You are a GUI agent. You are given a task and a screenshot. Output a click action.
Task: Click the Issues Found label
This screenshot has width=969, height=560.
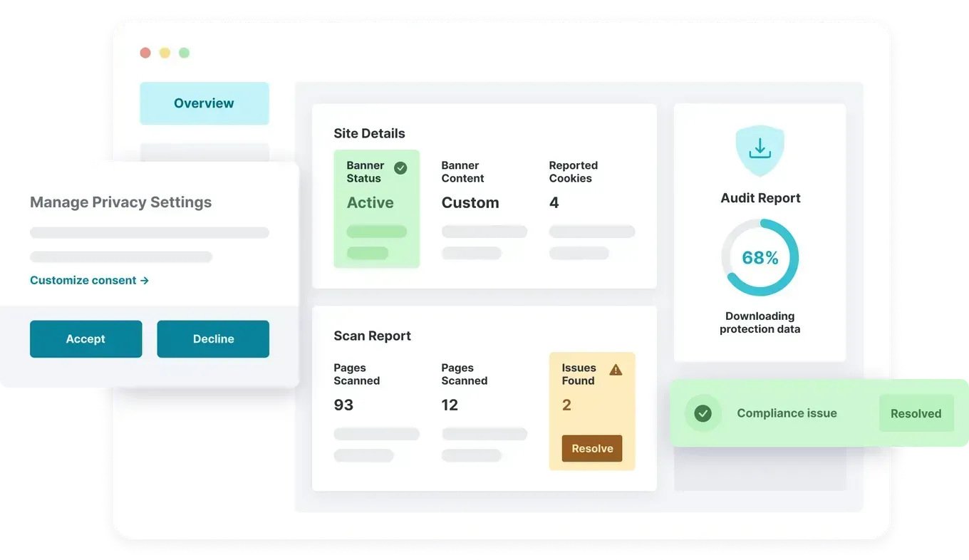579,374
